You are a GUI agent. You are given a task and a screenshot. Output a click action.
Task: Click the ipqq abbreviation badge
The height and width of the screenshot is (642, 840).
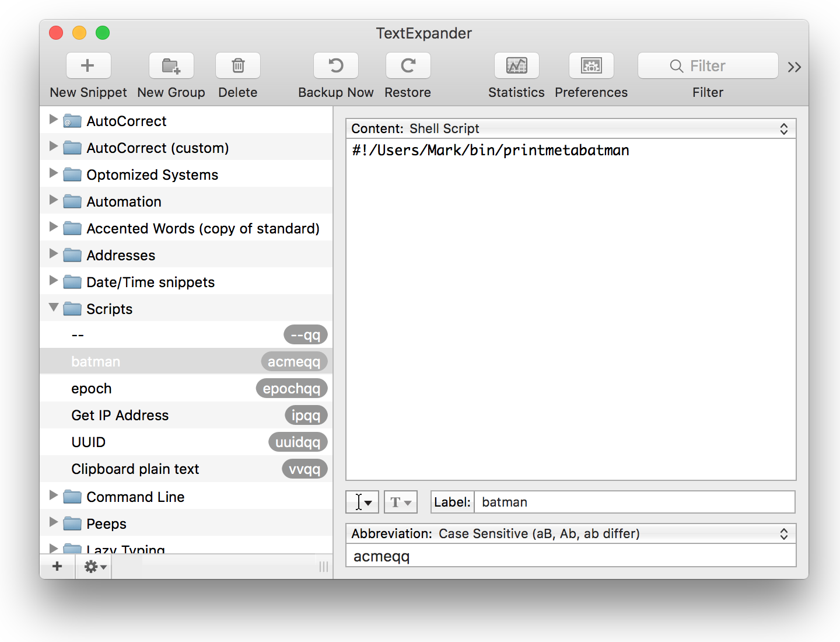[306, 416]
